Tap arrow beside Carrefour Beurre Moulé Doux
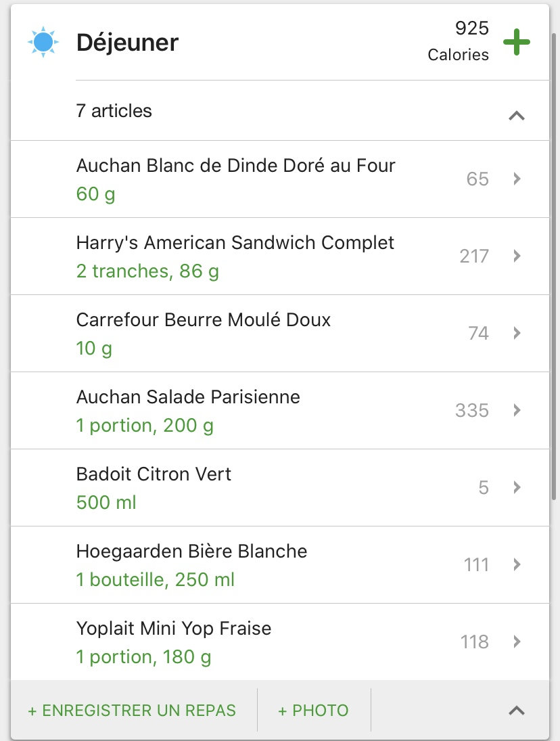The height and width of the screenshot is (741, 560). pos(517,333)
